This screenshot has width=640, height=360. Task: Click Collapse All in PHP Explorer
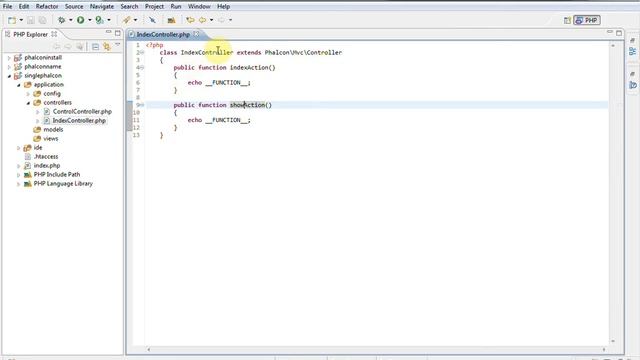[x=96, y=47]
